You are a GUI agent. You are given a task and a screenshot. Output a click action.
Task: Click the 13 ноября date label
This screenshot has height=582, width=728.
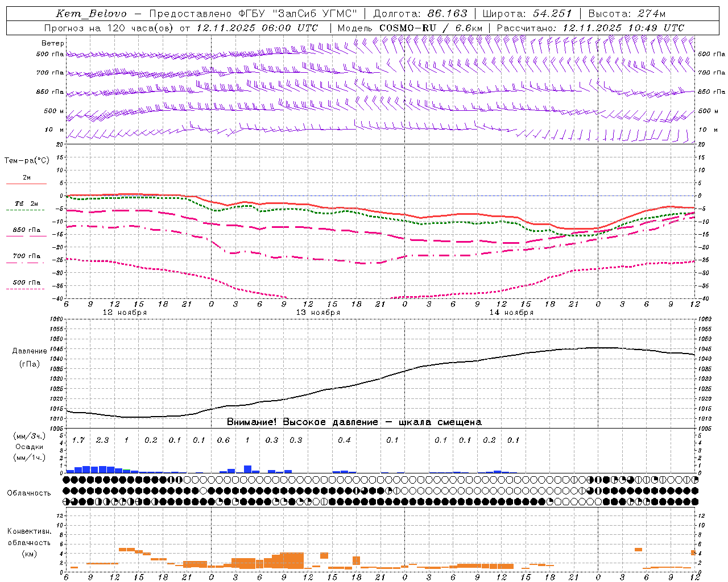click(318, 313)
